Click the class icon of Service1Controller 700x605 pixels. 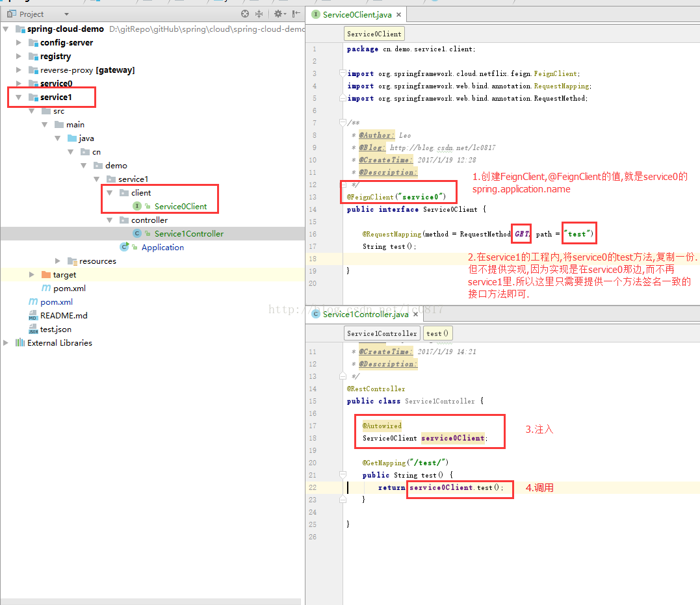point(137,233)
